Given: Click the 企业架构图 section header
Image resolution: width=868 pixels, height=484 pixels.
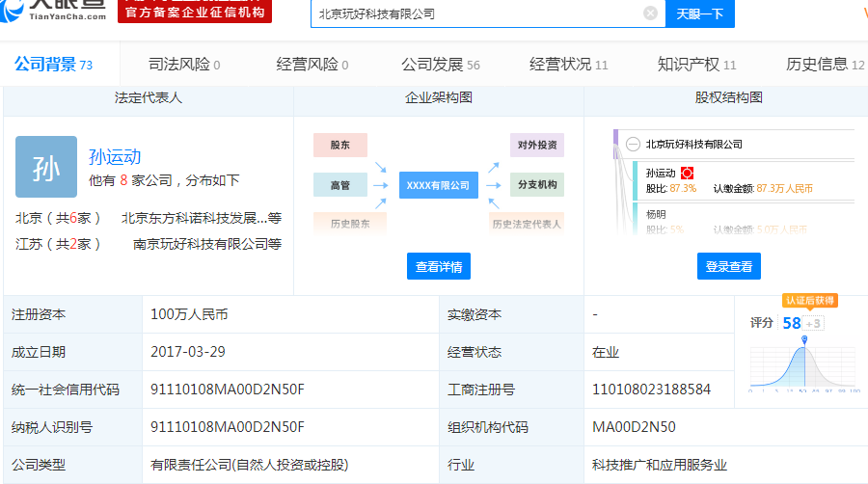Looking at the screenshot, I should pyautogui.click(x=439, y=98).
